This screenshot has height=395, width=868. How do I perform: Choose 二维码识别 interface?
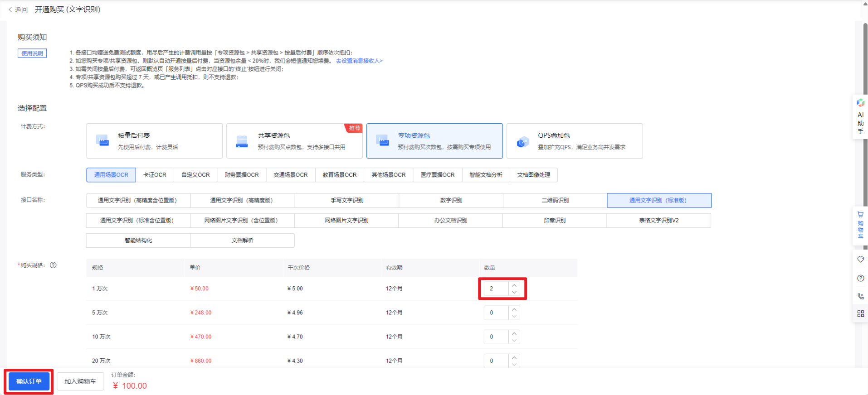[x=555, y=200]
